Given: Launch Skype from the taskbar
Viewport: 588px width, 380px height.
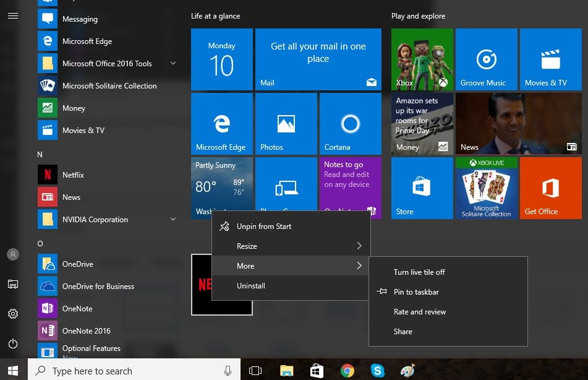Looking at the screenshot, I should [378, 371].
